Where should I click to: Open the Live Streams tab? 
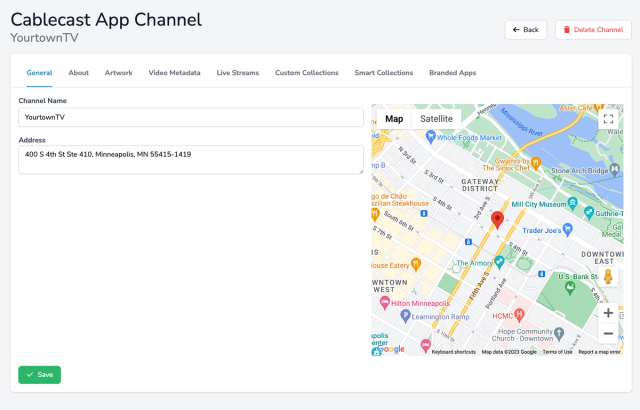[238, 73]
